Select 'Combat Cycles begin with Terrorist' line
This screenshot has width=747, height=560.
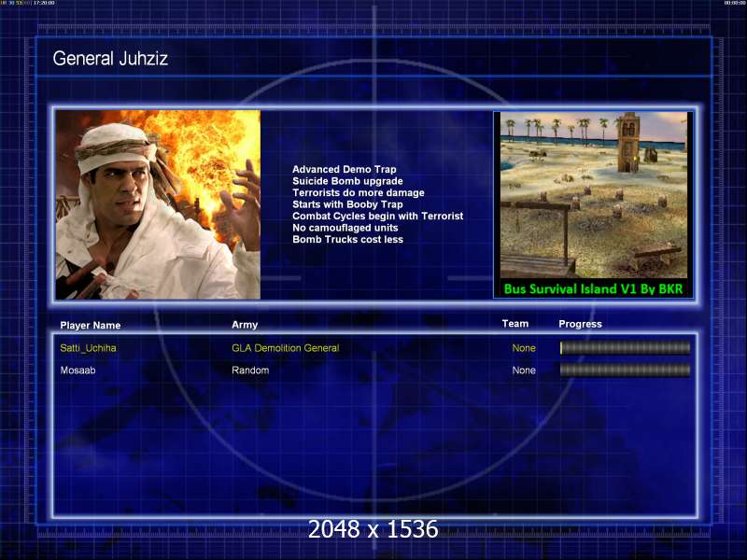click(x=378, y=217)
